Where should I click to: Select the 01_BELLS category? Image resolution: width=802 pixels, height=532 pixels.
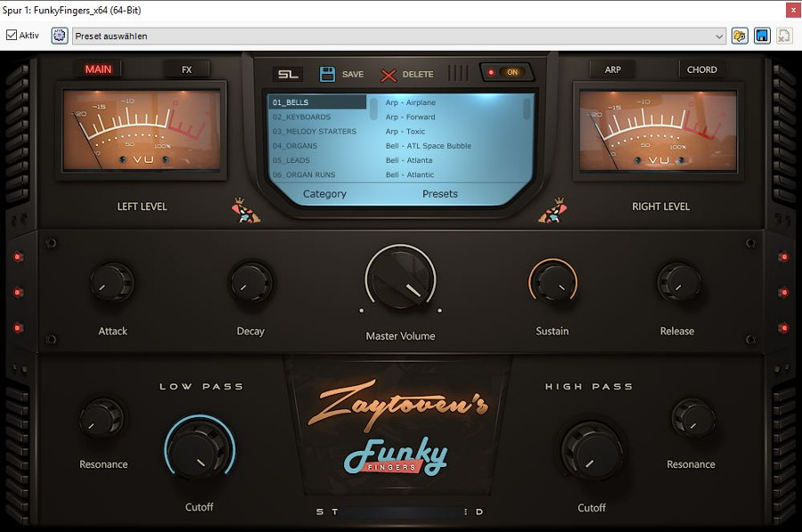pos(317,102)
